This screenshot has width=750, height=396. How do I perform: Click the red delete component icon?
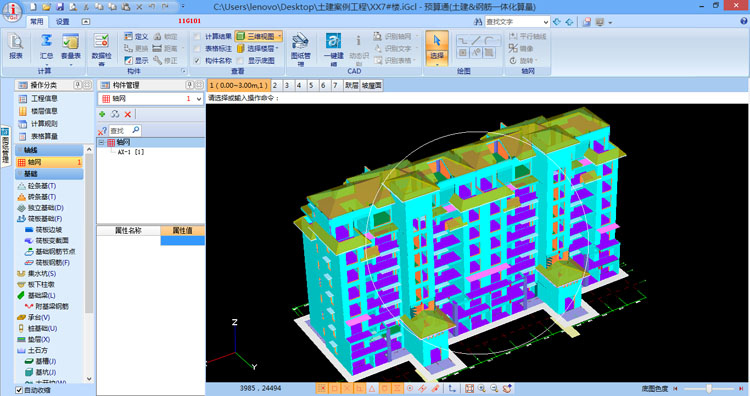(x=128, y=114)
